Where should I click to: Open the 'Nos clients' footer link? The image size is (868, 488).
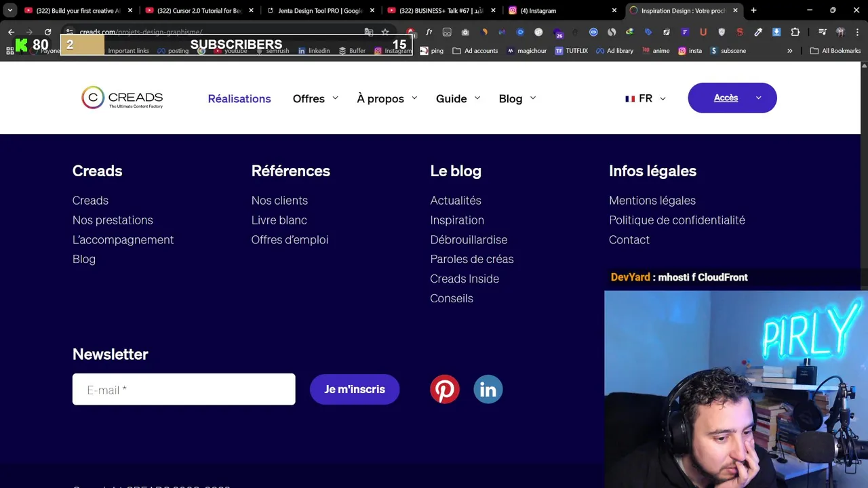click(x=279, y=201)
